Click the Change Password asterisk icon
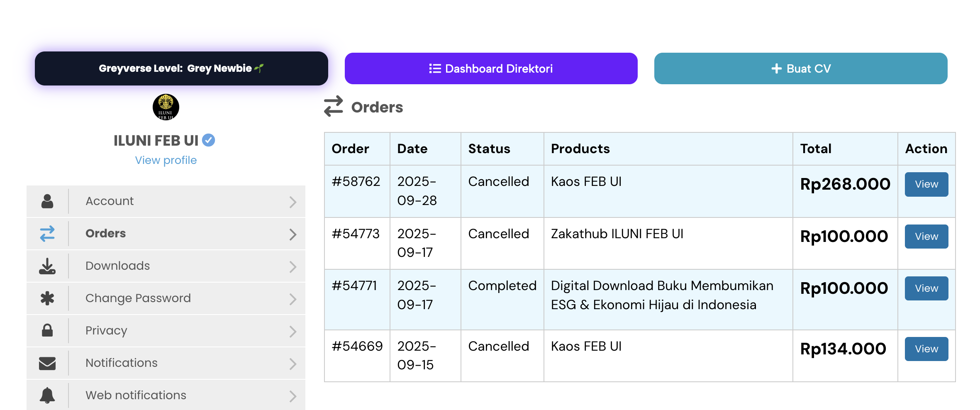The image size is (980, 410). tap(47, 298)
